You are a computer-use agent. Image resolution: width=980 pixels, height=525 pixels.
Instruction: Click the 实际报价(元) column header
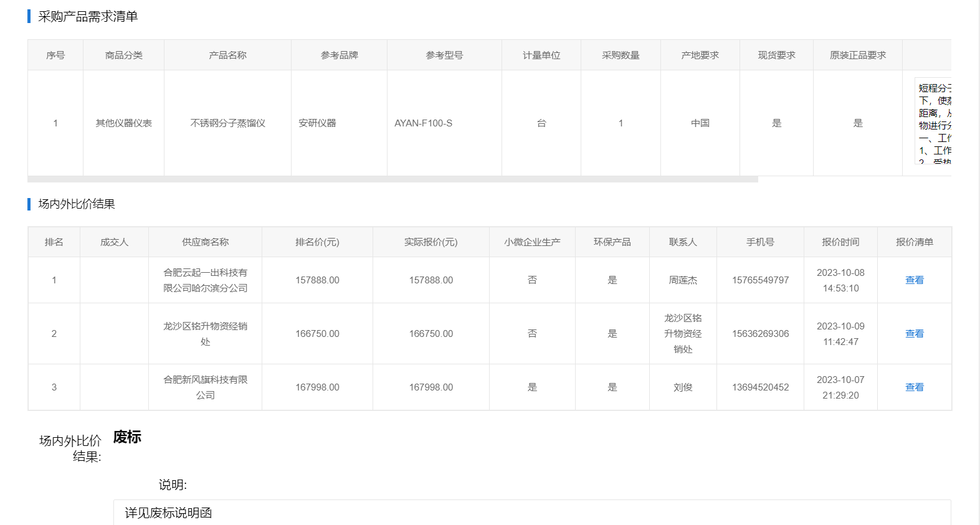point(431,242)
